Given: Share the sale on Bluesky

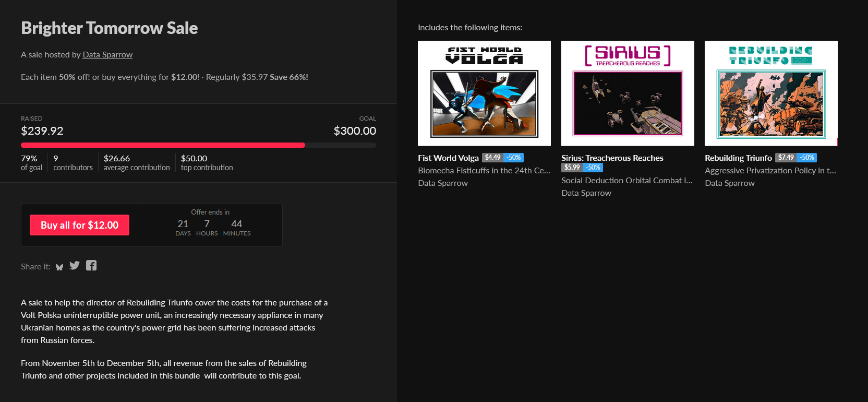Looking at the screenshot, I should 59,267.
